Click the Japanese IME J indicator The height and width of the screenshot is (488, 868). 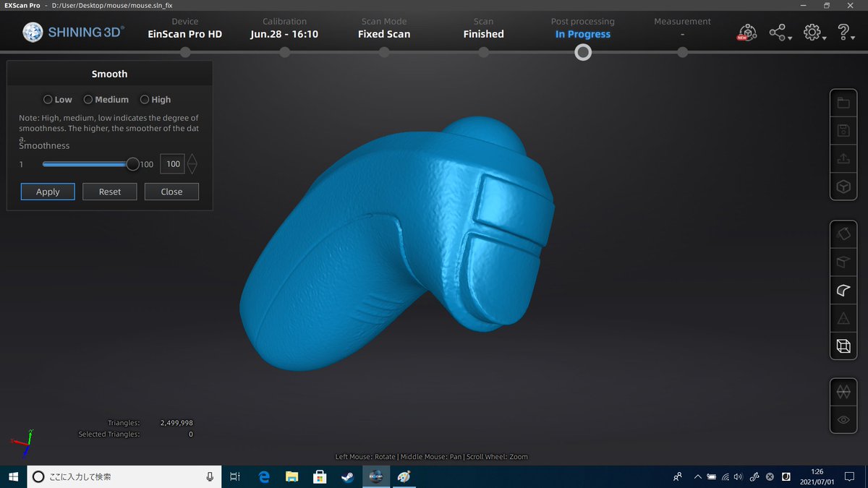[786, 477]
